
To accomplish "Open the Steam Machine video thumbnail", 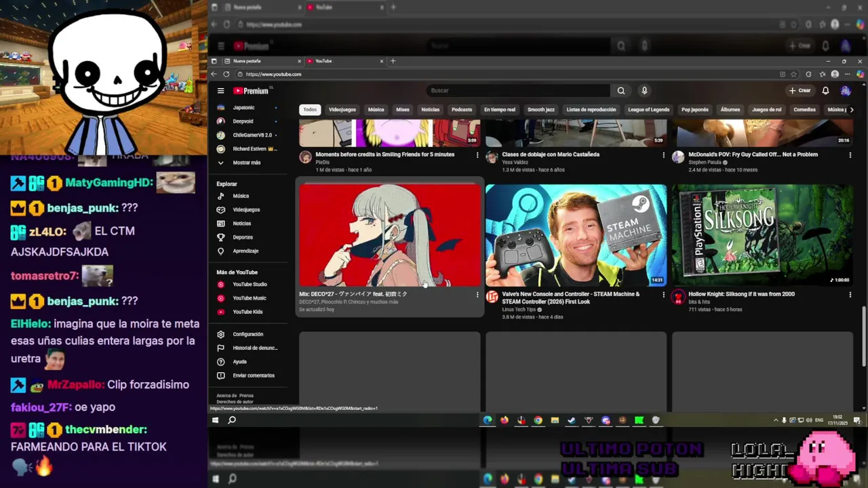I will [576, 235].
